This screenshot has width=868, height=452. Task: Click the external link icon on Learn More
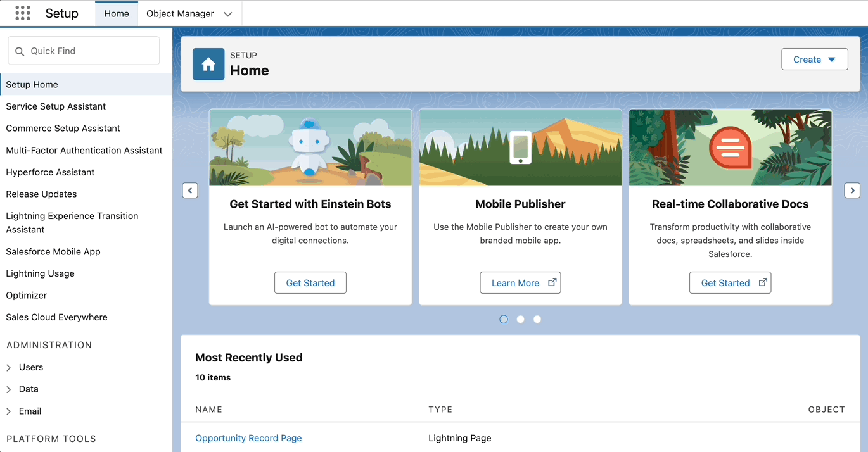click(x=552, y=282)
